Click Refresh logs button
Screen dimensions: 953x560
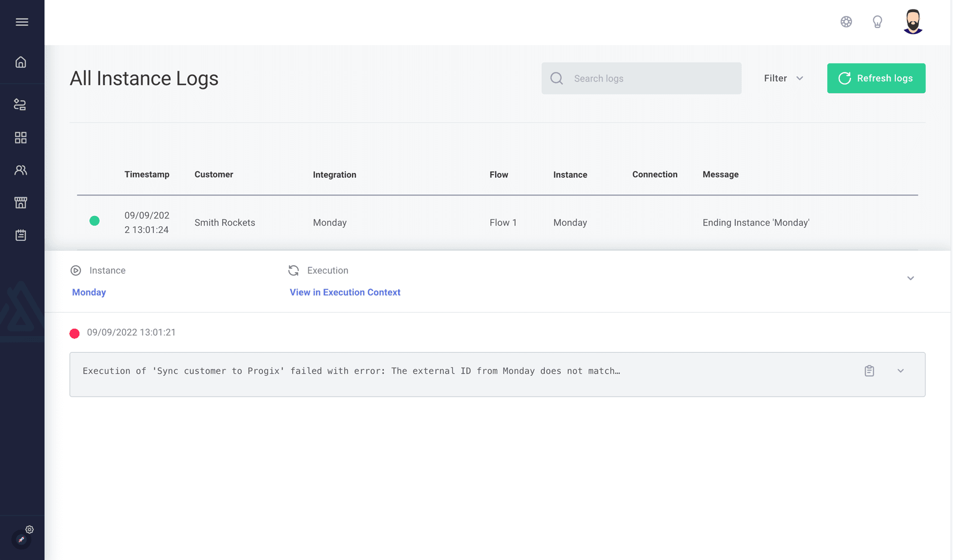(876, 78)
